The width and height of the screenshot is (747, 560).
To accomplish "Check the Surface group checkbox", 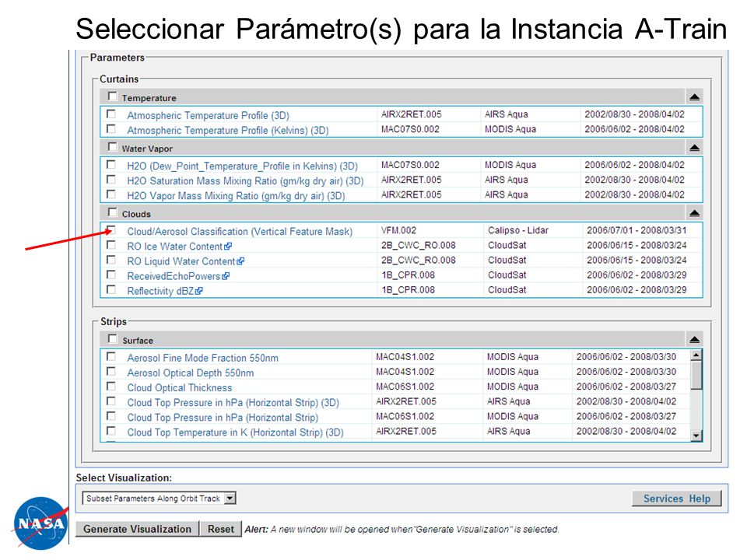I will point(112,338).
